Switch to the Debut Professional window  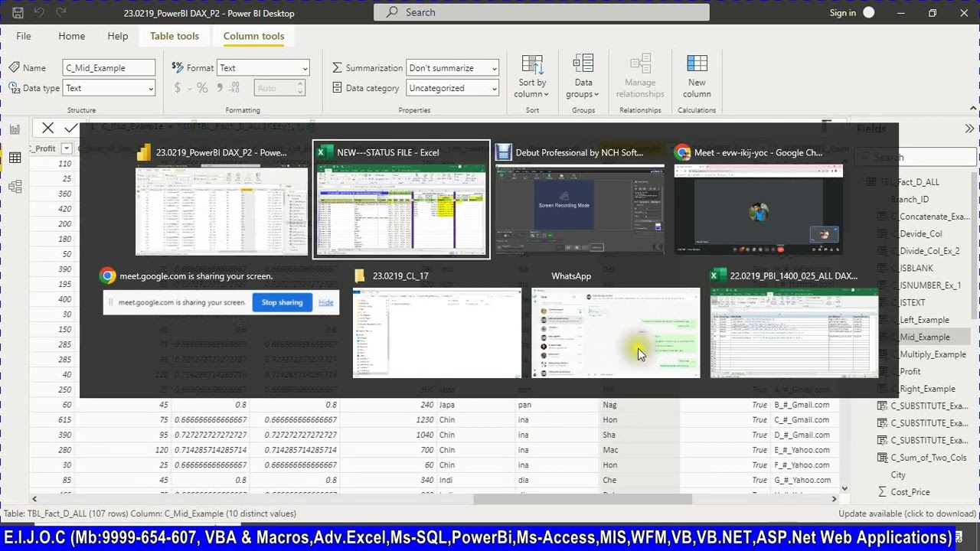click(x=580, y=199)
